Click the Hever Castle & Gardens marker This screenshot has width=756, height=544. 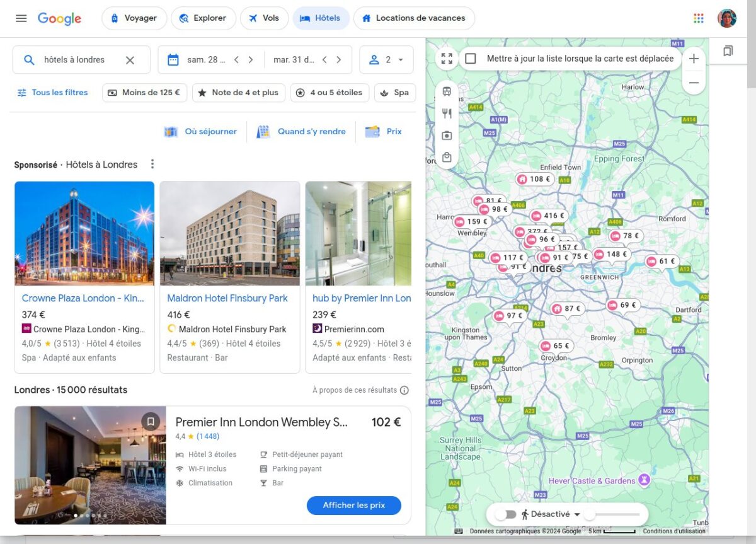(644, 480)
